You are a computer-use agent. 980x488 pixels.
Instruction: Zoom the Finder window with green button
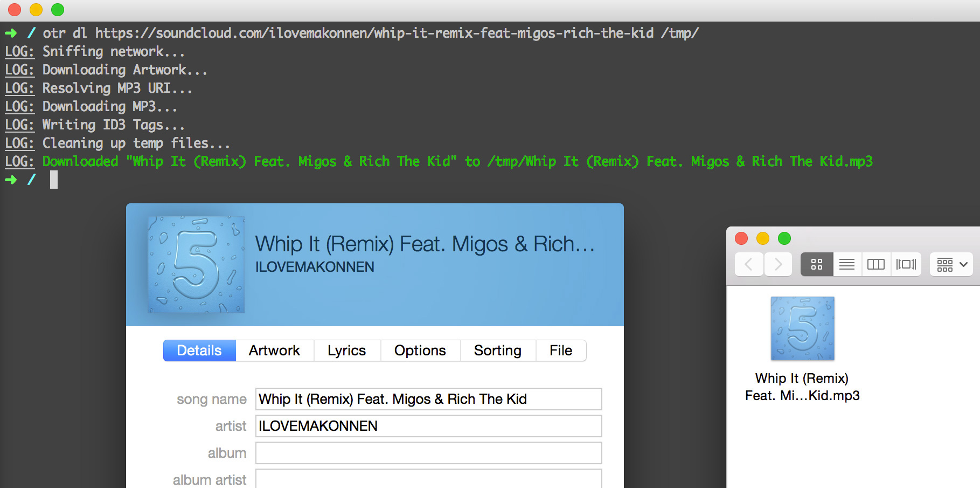(x=784, y=238)
